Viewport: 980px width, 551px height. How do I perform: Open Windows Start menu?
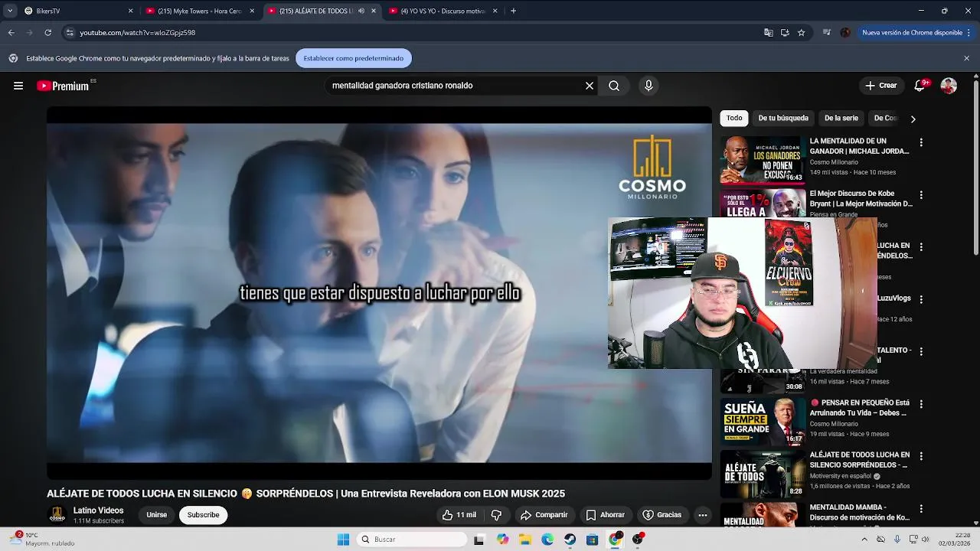344,540
